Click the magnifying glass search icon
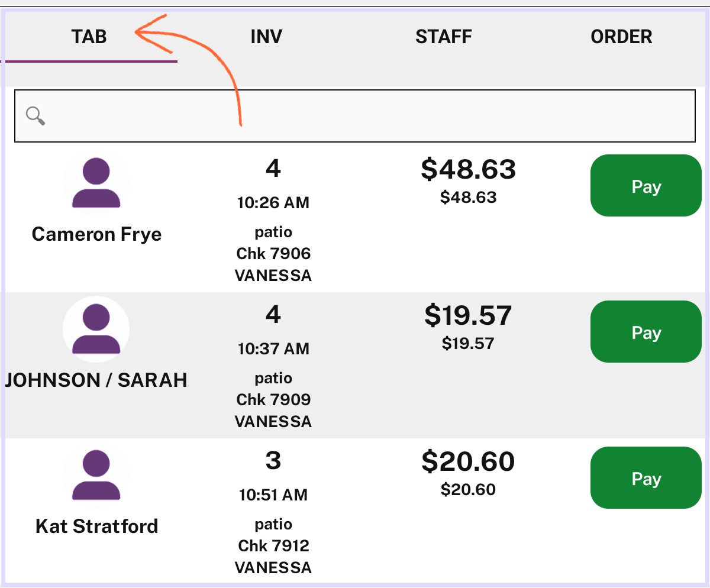Image resolution: width=710 pixels, height=588 pixels. click(x=36, y=116)
